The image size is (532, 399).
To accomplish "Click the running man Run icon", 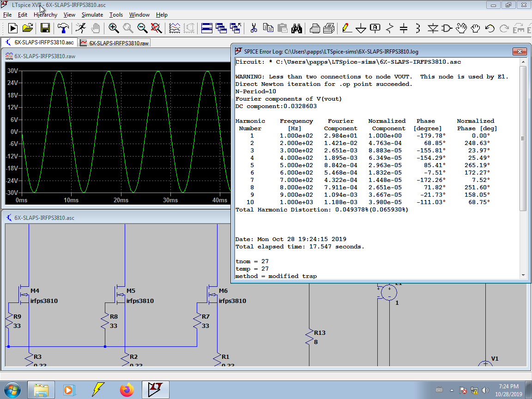I will pyautogui.click(x=81, y=28).
